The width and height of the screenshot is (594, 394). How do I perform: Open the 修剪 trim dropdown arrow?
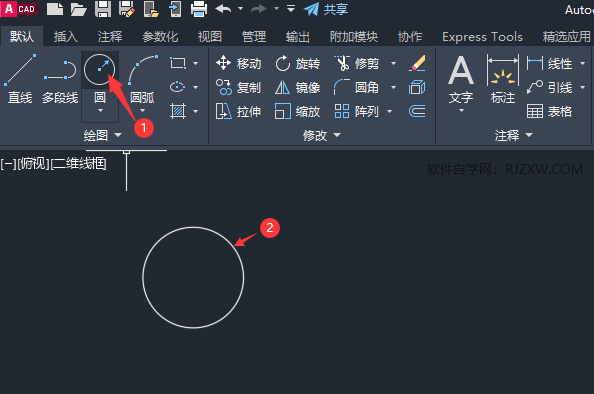click(394, 63)
